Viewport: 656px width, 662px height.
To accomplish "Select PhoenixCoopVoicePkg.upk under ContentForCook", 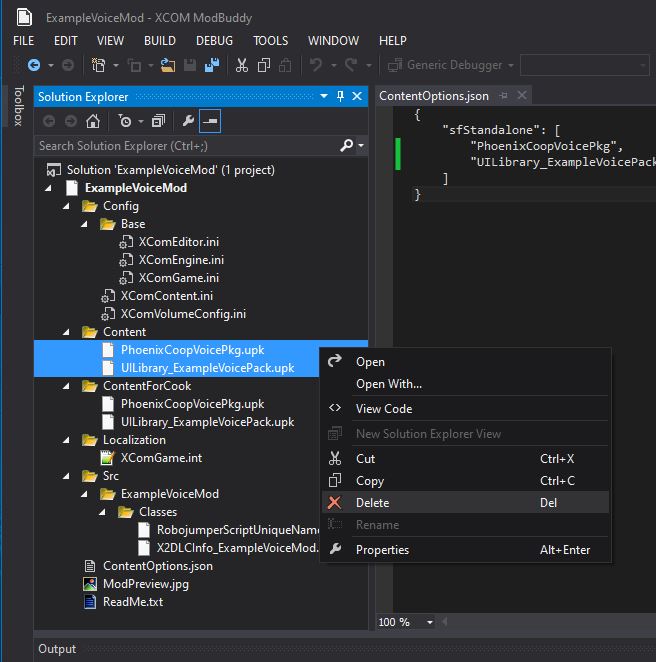I will [192, 404].
